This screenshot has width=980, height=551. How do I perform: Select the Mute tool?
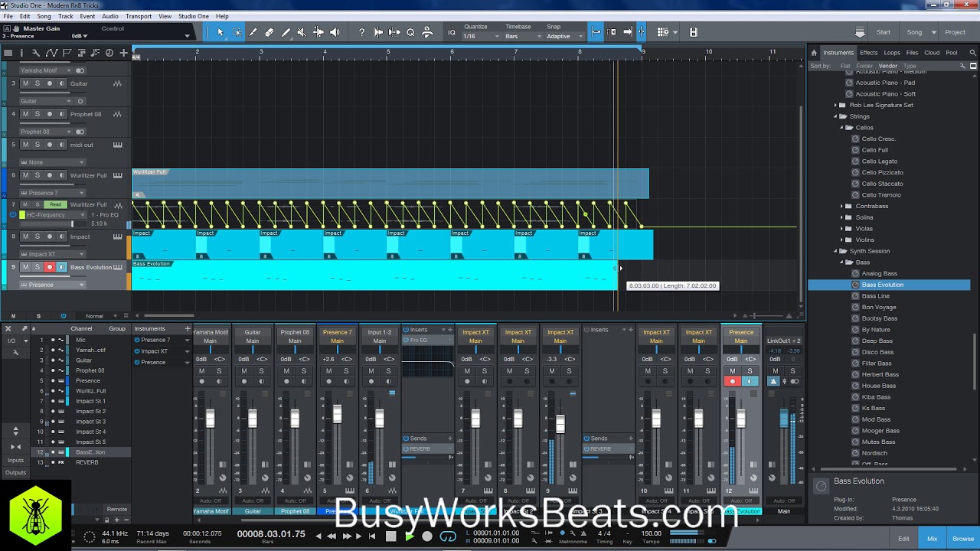302,32
